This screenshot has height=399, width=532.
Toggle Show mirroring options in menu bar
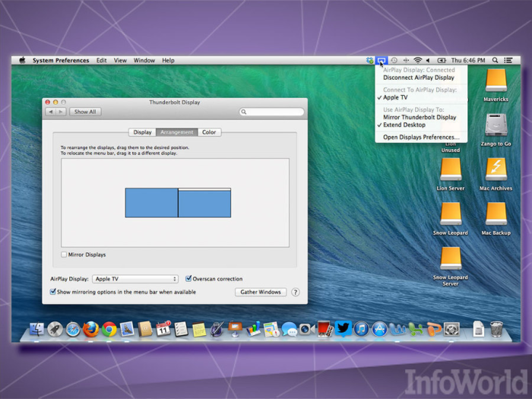point(53,292)
